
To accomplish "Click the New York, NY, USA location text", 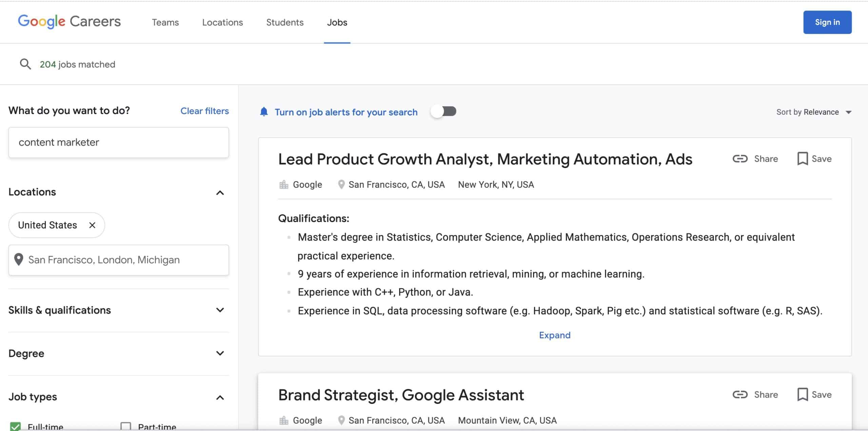I will tap(496, 185).
